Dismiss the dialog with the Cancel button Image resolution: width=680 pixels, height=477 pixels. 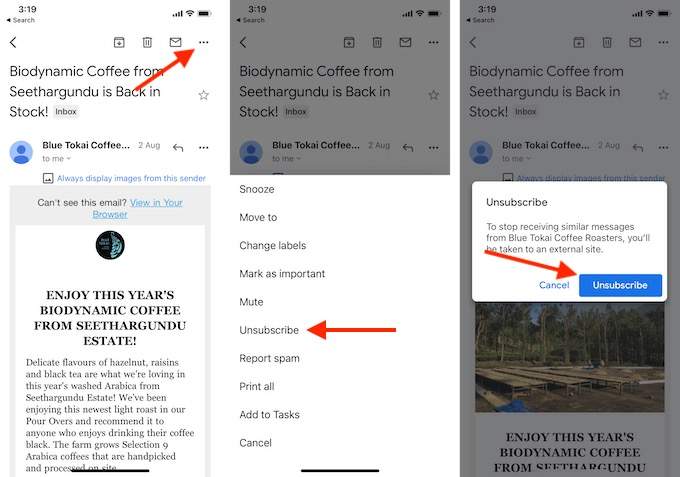(554, 285)
